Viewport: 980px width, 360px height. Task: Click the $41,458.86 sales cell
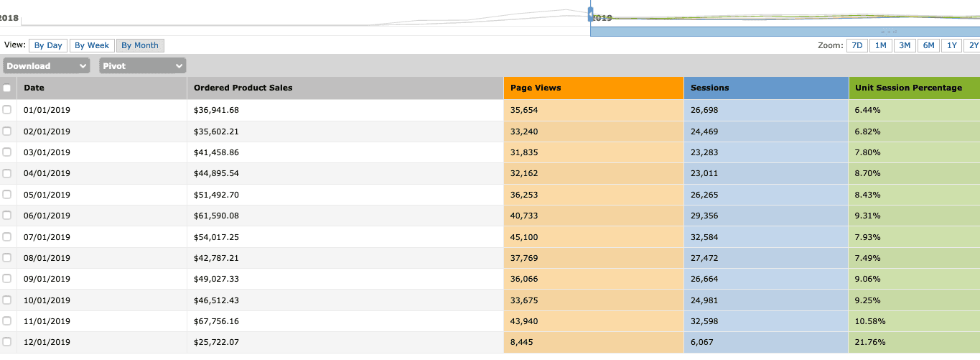[345, 152]
